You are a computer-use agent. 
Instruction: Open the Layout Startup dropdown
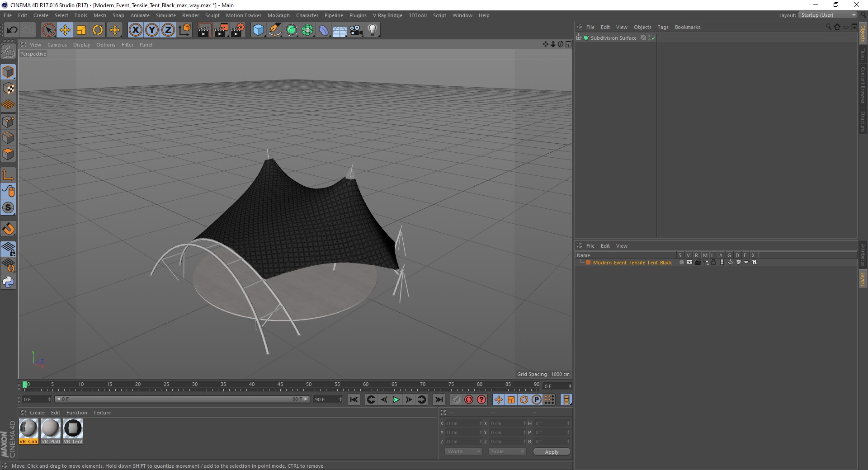click(828, 15)
